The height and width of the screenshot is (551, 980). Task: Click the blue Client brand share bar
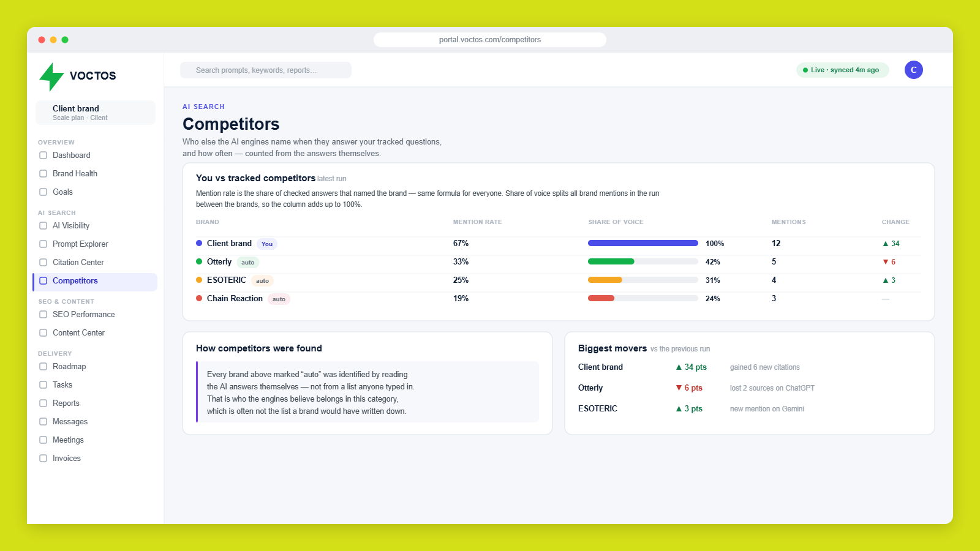643,243
